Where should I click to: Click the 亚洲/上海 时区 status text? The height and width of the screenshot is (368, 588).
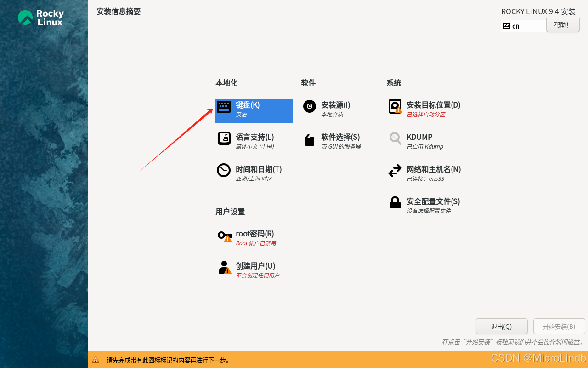(254, 179)
